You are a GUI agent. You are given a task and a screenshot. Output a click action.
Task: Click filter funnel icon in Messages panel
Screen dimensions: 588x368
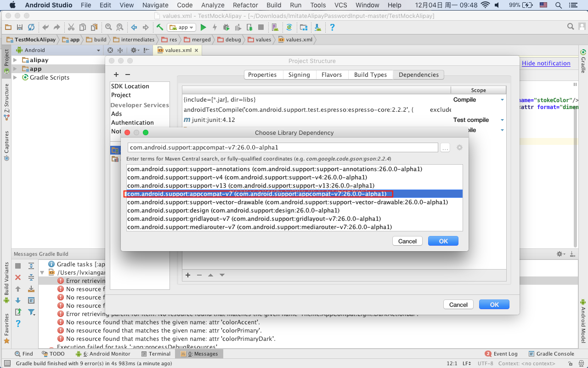[x=31, y=312]
